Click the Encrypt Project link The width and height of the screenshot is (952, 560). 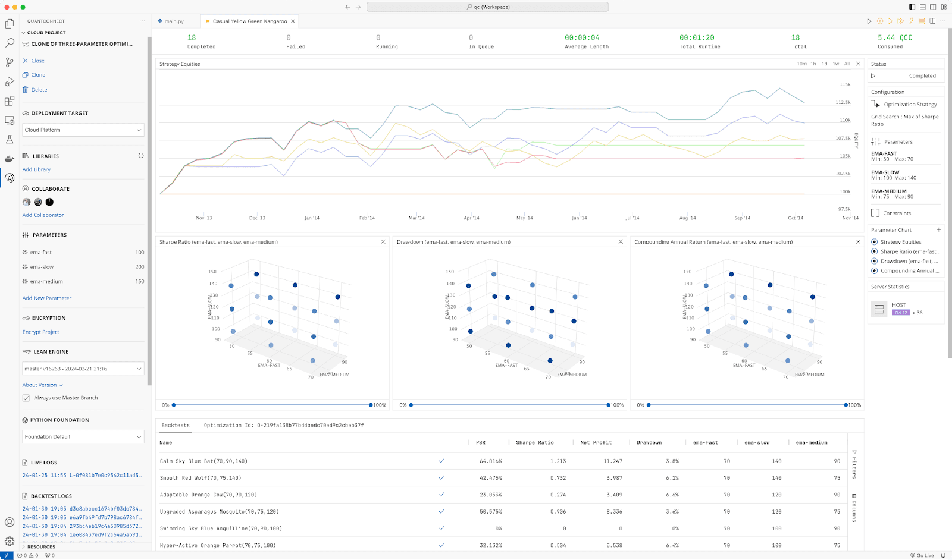click(40, 332)
